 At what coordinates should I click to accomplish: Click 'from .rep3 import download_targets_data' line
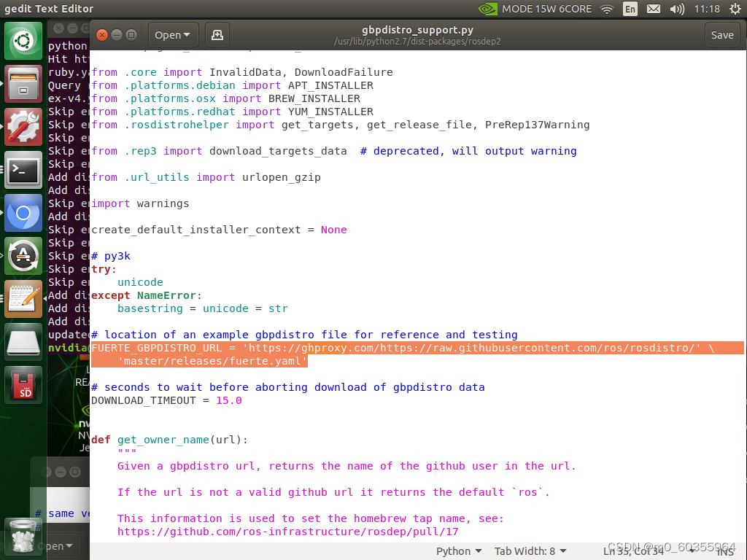coord(333,152)
